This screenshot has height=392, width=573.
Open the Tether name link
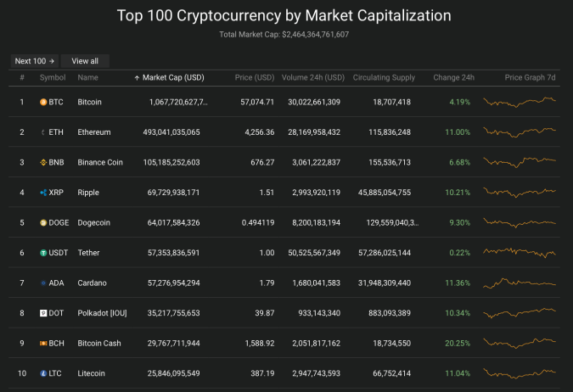pyautogui.click(x=88, y=253)
